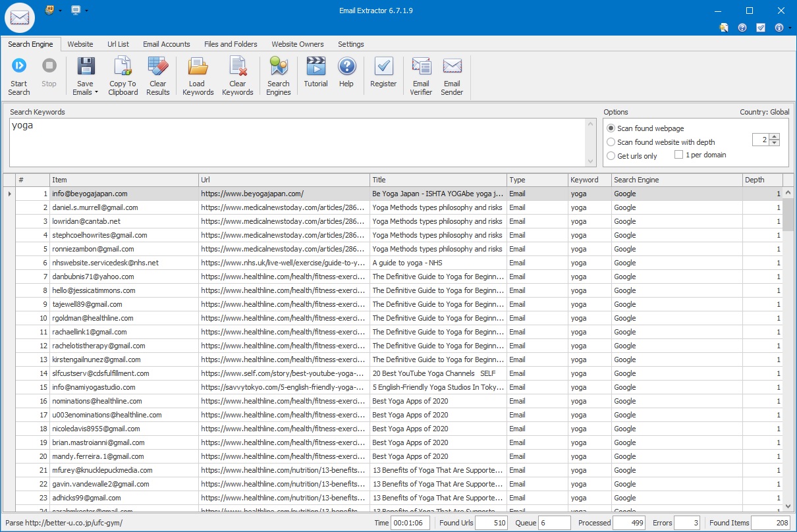Choose Get urls only mode
The image size is (797, 532).
point(611,156)
